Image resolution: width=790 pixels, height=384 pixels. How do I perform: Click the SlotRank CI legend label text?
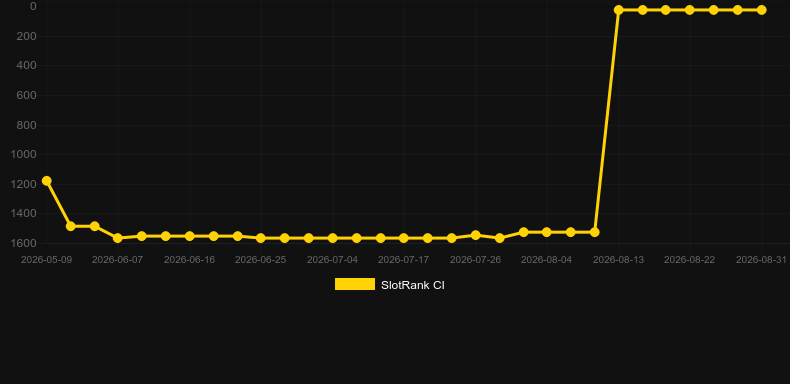(413, 285)
